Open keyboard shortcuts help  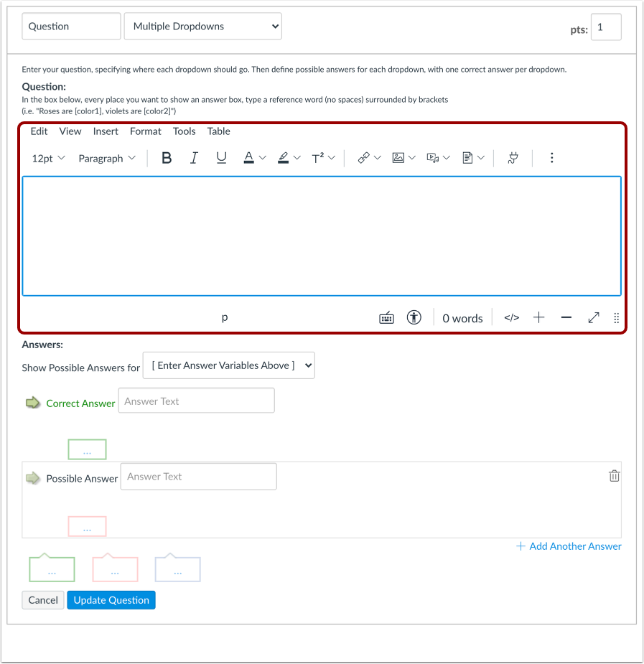click(x=386, y=317)
